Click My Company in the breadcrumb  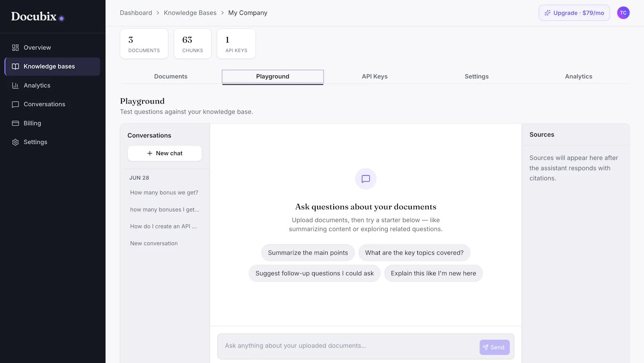248,13
